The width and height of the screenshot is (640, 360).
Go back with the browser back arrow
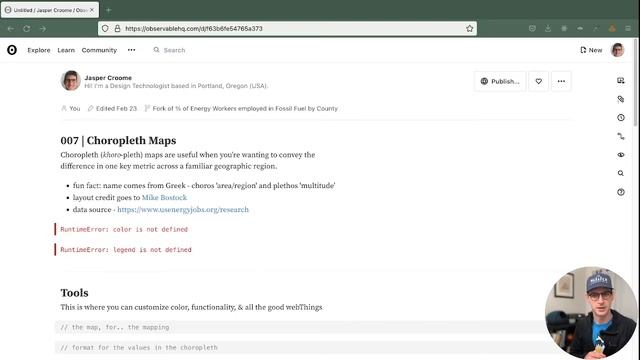[x=11, y=29]
